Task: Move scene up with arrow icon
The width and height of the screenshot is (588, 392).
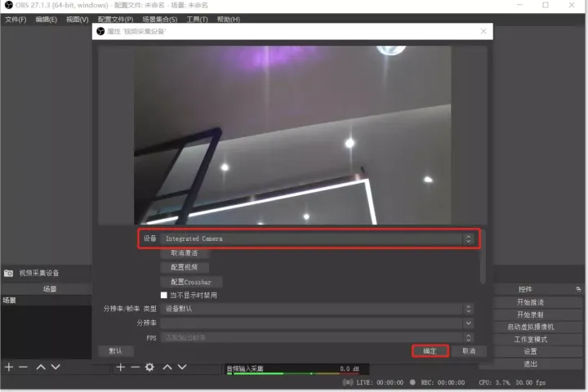Action: (x=41, y=367)
